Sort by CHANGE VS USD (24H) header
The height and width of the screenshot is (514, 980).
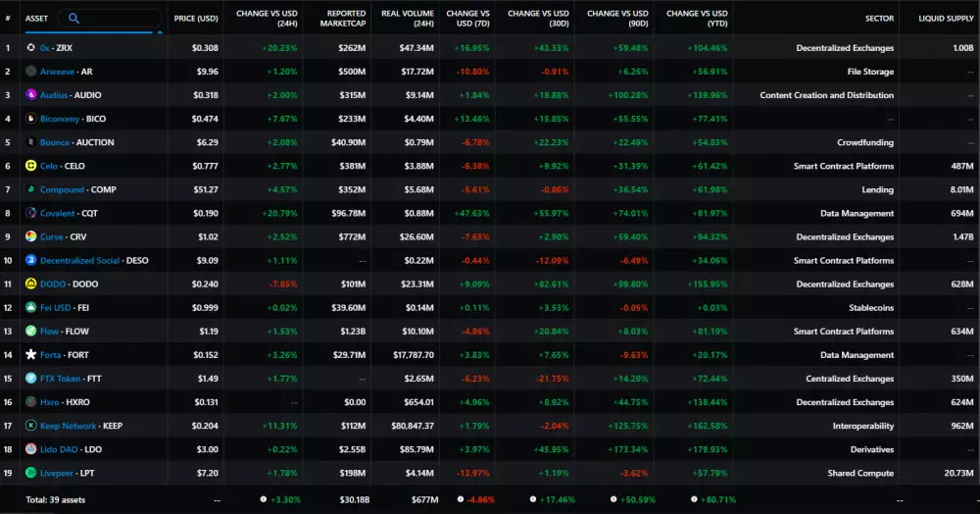[x=267, y=18]
